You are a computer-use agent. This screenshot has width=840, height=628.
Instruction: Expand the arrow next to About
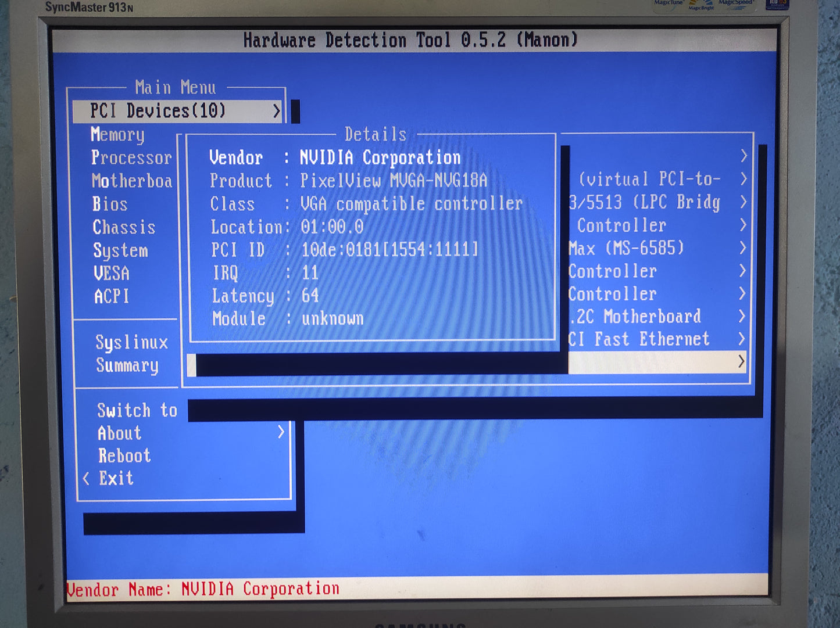pyautogui.click(x=281, y=432)
